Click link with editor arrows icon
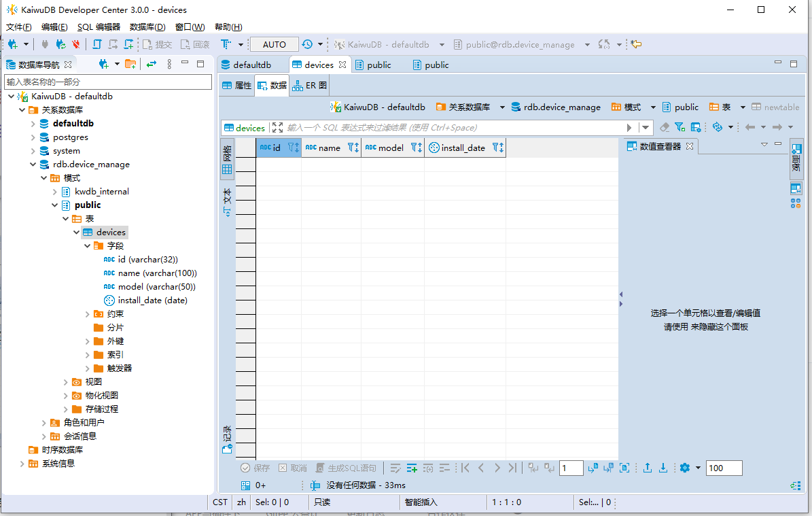812x516 pixels. click(x=152, y=64)
